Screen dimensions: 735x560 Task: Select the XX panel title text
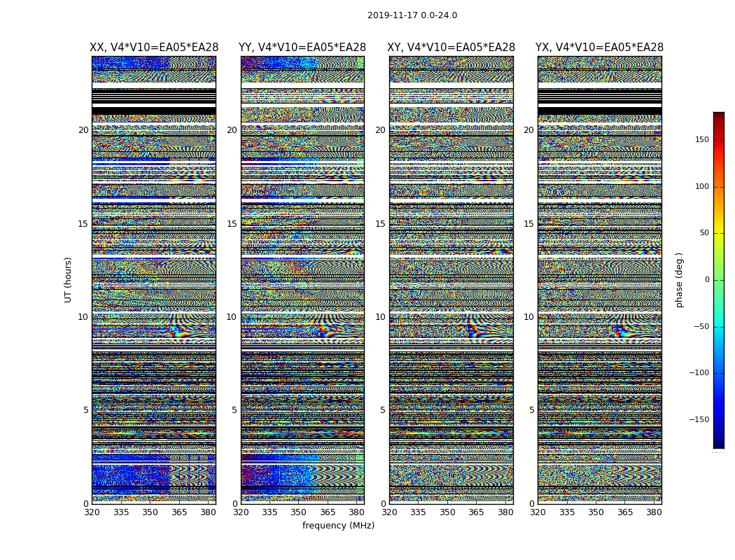pos(154,48)
